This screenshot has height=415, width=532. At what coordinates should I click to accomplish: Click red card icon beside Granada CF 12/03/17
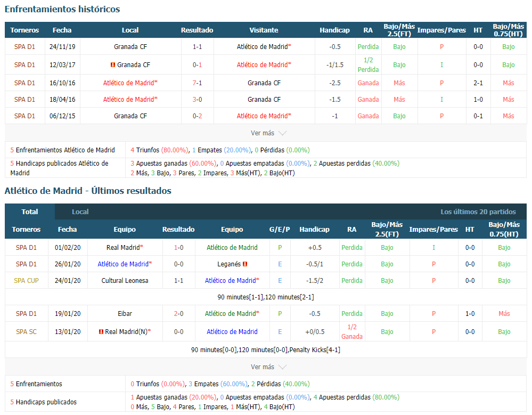click(x=113, y=65)
